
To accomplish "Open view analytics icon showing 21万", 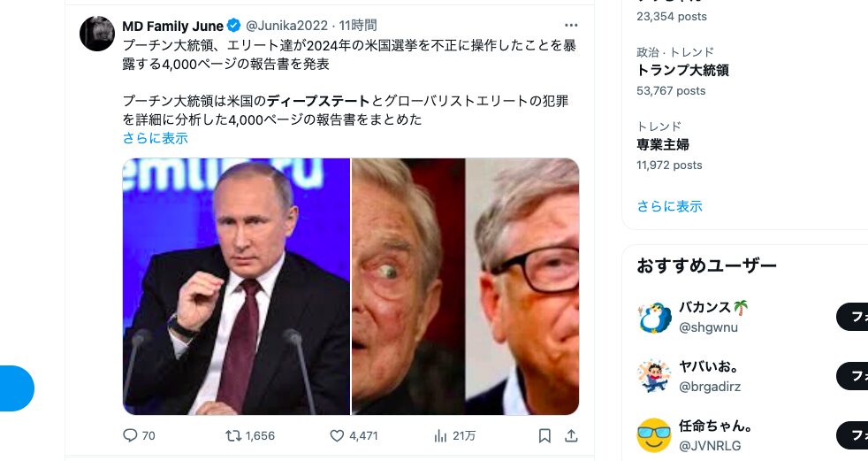I will point(440,435).
